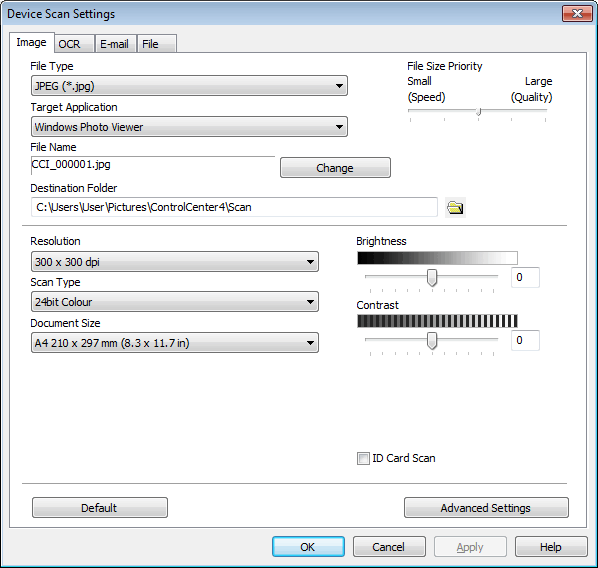This screenshot has height=568, width=598.
Task: Click the Destination Folder path field
Action: tap(234, 207)
